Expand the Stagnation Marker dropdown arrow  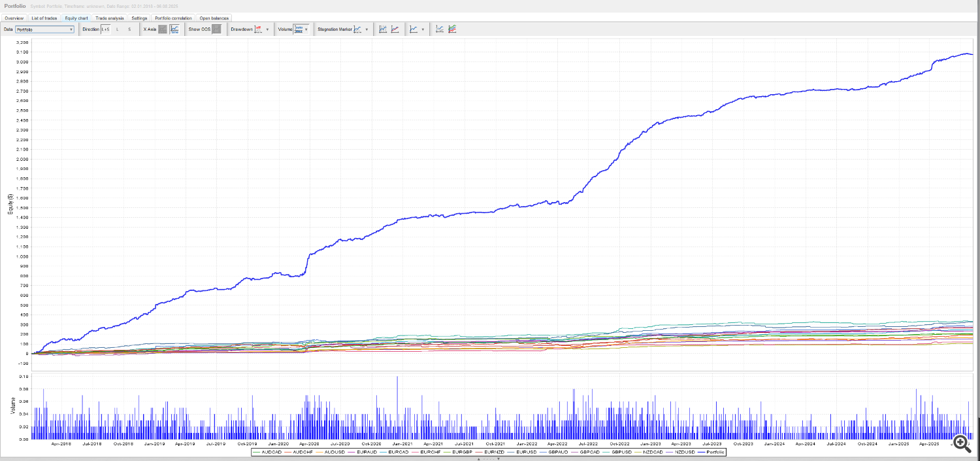[x=367, y=29]
